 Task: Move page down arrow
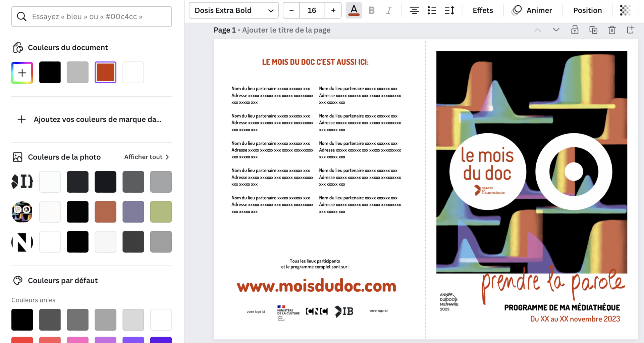click(x=556, y=30)
